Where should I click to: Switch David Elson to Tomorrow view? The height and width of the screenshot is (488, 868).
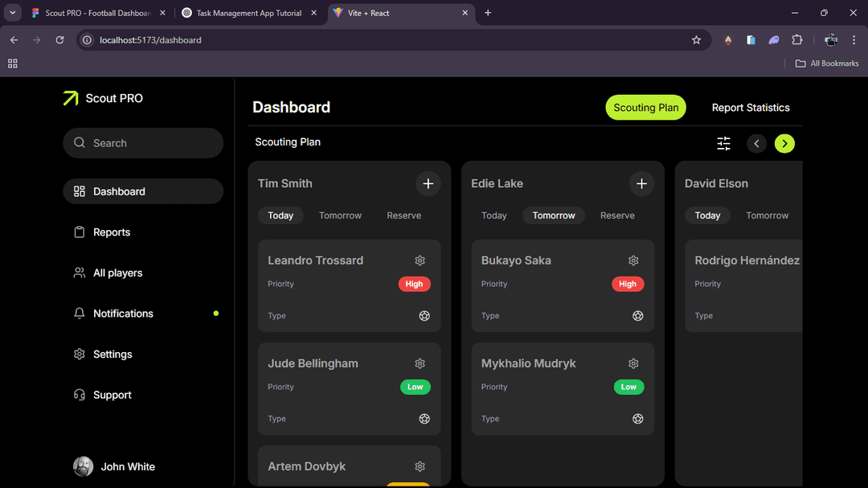[x=767, y=215]
